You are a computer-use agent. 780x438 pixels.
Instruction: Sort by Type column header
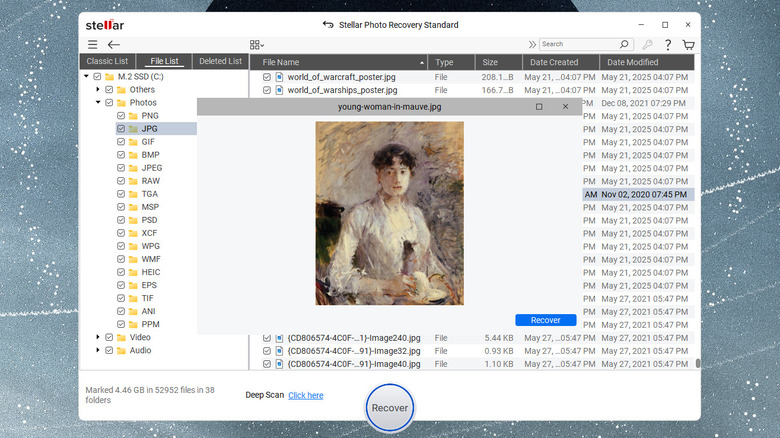451,62
